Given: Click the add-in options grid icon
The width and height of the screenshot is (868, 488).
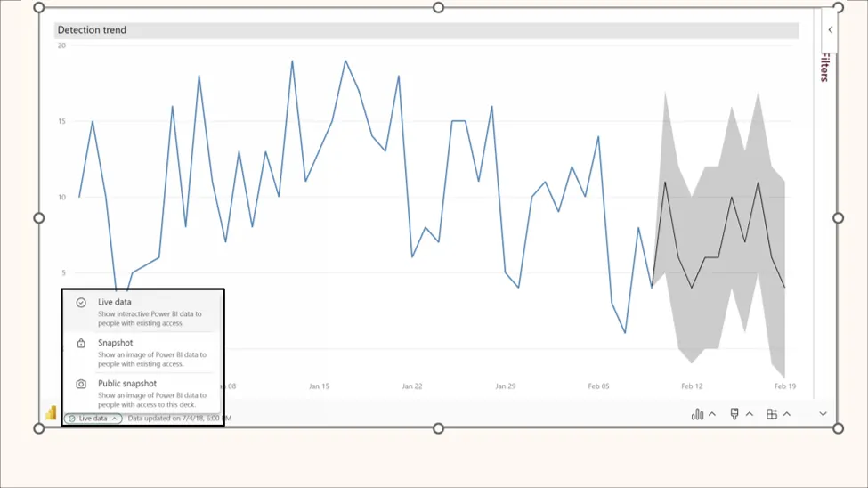Looking at the screenshot, I should [x=772, y=414].
